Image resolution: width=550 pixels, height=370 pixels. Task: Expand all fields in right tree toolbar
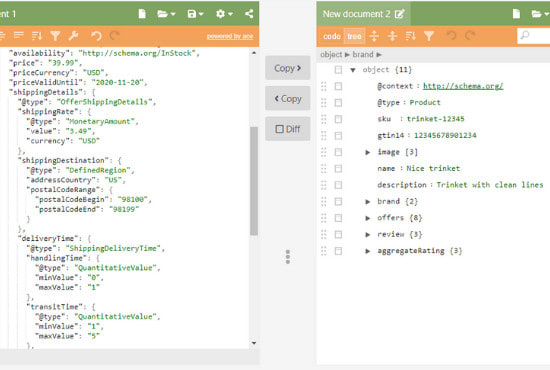[374, 35]
